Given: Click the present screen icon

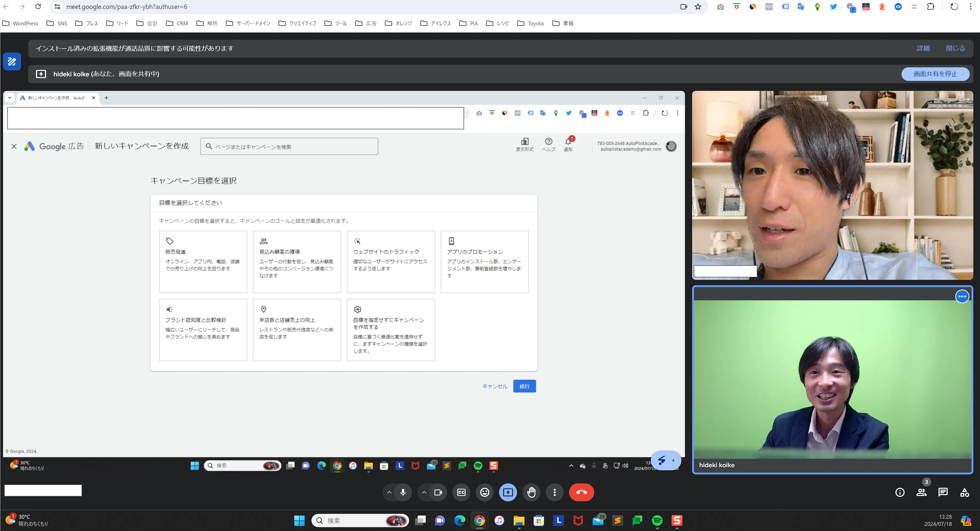Looking at the screenshot, I should [x=508, y=492].
